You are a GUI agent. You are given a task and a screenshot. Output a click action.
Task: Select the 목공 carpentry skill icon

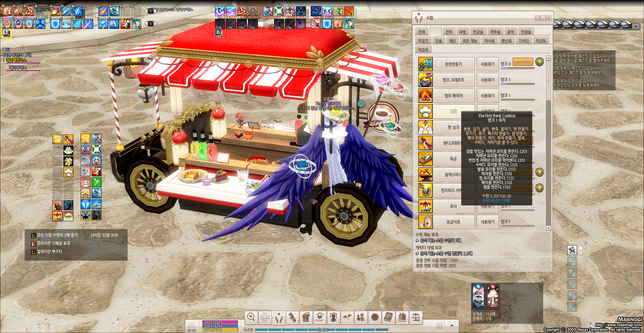426,159
